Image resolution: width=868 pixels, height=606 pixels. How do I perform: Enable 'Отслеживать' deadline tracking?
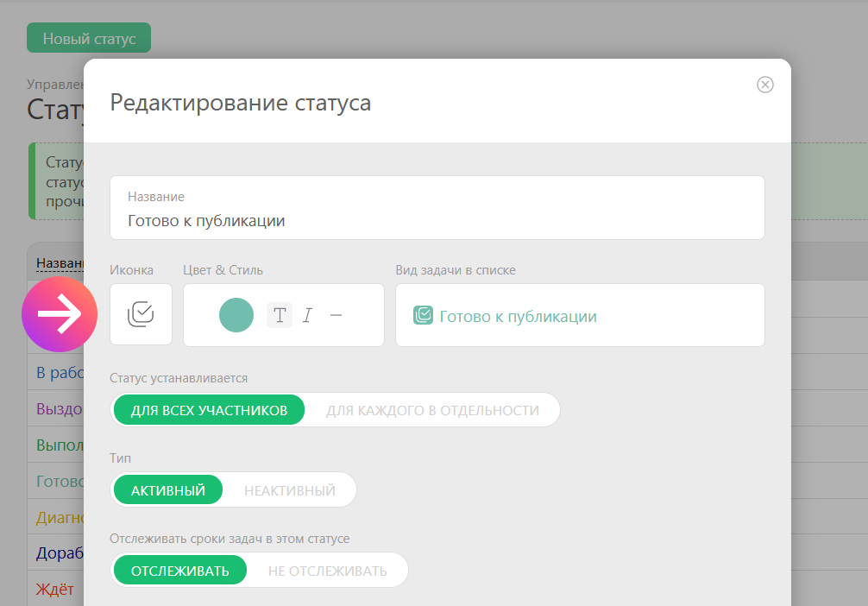pos(180,571)
